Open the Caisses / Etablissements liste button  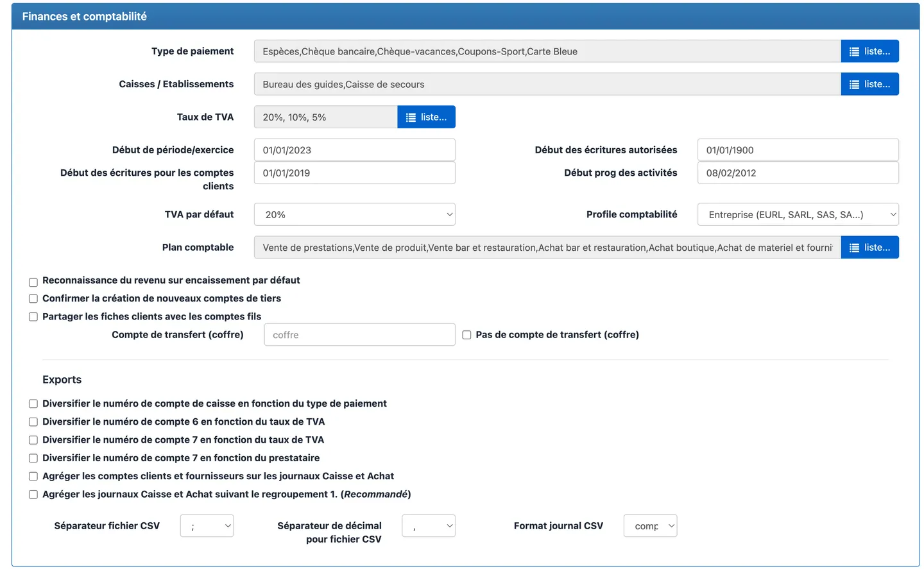coord(869,84)
